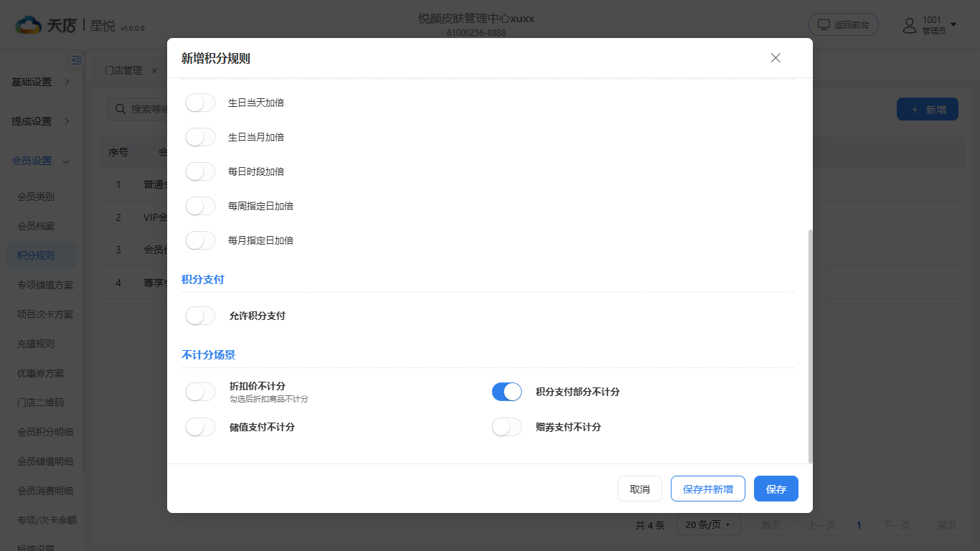
Task: Close the 门店管理 tab
Action: pos(154,70)
